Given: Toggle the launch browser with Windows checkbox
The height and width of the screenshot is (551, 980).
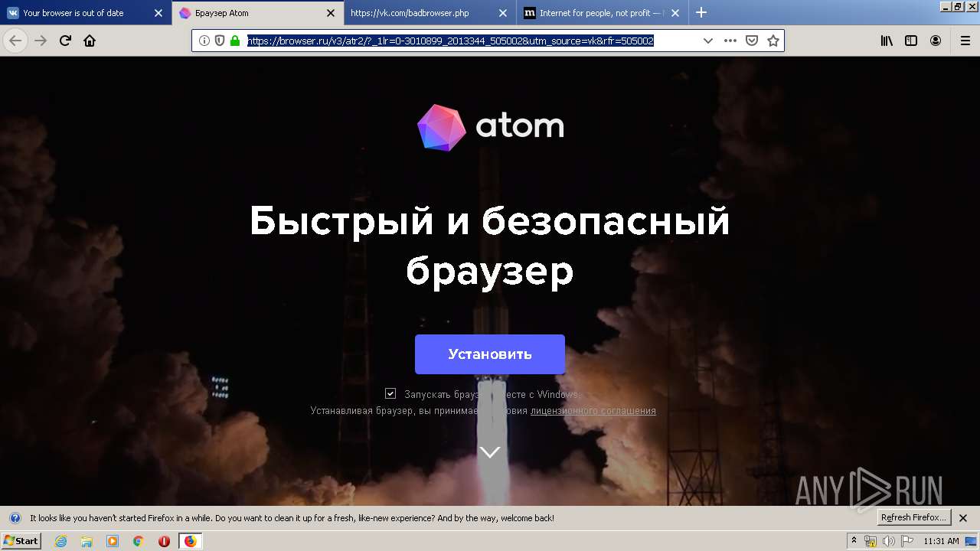Looking at the screenshot, I should click(x=390, y=393).
